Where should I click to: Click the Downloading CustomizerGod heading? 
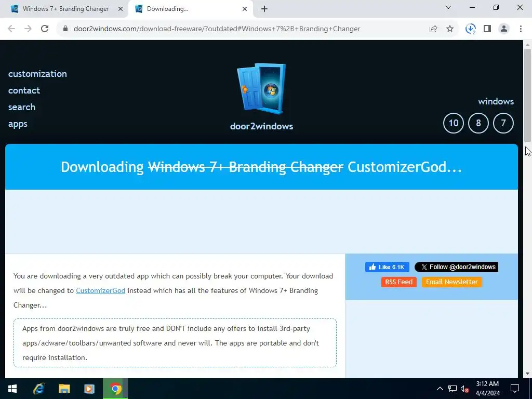pyautogui.click(x=261, y=167)
